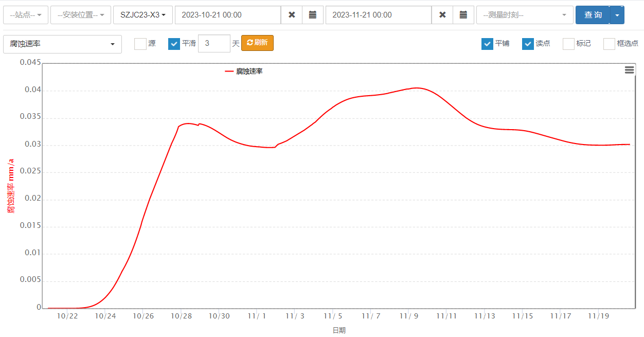Toggle the 平铺 checkbox

pos(487,44)
